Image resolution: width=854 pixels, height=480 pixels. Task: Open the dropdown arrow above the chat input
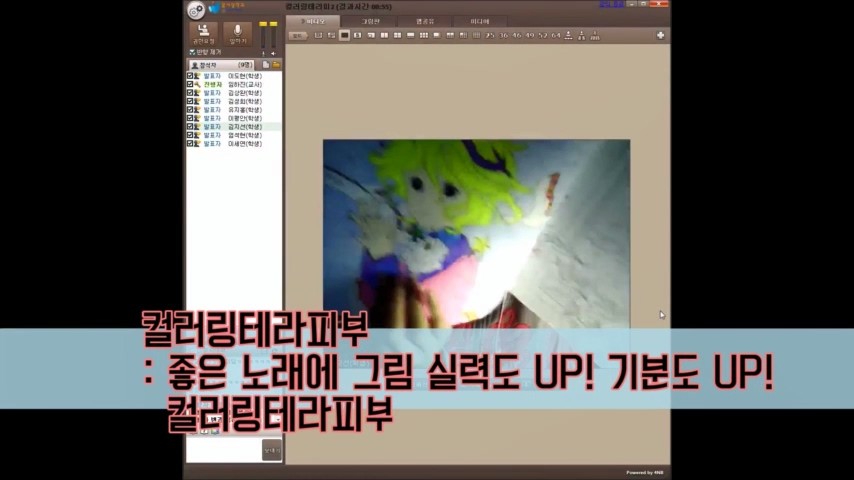tap(277, 420)
